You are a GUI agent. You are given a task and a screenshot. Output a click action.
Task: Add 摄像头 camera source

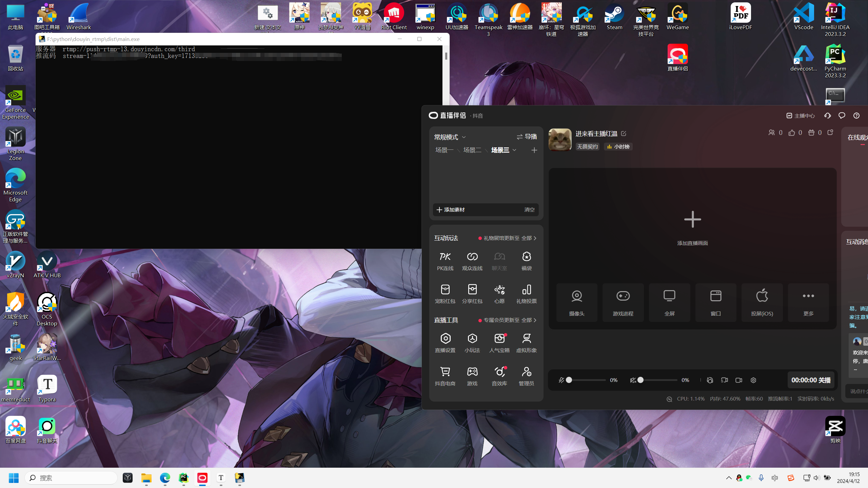576,303
